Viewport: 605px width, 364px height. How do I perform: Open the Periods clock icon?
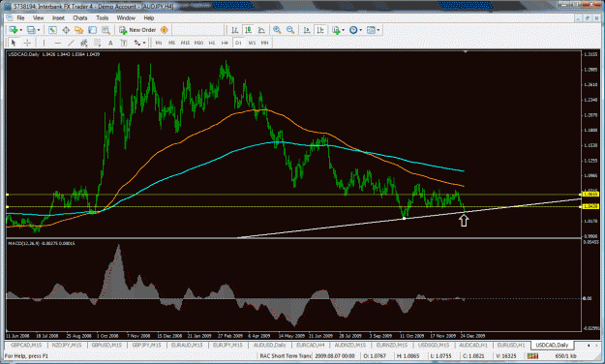point(353,30)
